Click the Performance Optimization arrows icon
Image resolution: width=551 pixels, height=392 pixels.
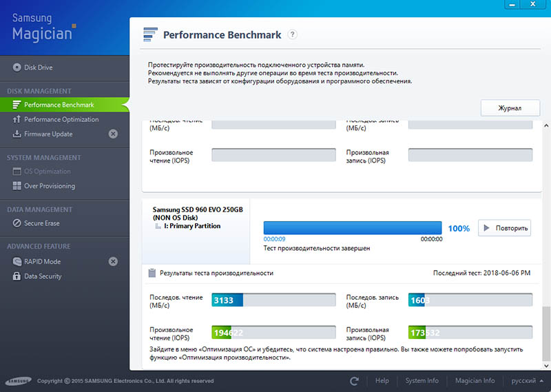click(17, 119)
